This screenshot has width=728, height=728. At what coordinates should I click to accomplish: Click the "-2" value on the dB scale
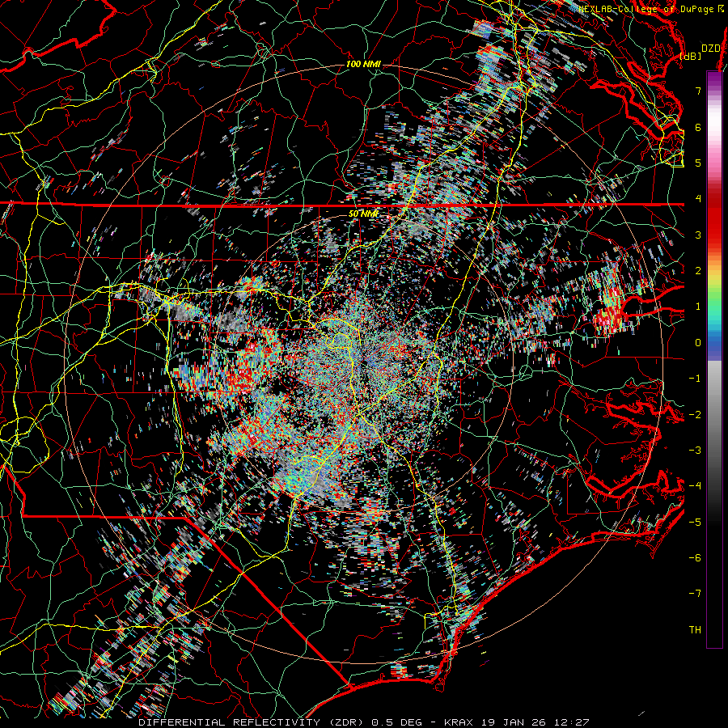click(695, 414)
